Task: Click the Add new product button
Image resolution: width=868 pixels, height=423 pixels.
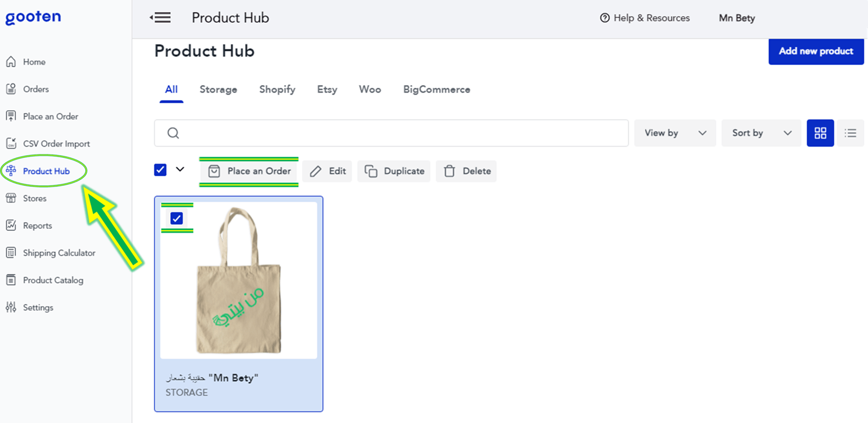Action: pyautogui.click(x=816, y=51)
